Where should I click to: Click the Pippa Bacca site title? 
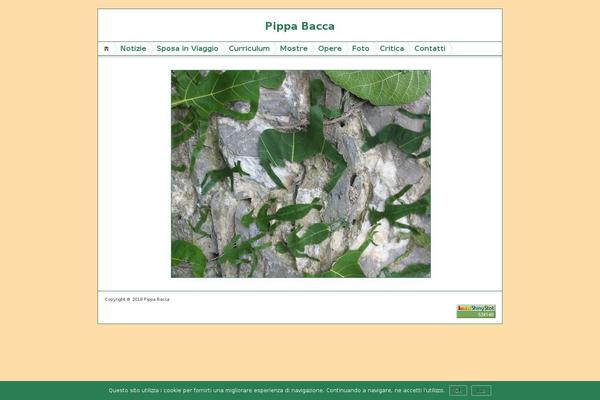pos(300,26)
